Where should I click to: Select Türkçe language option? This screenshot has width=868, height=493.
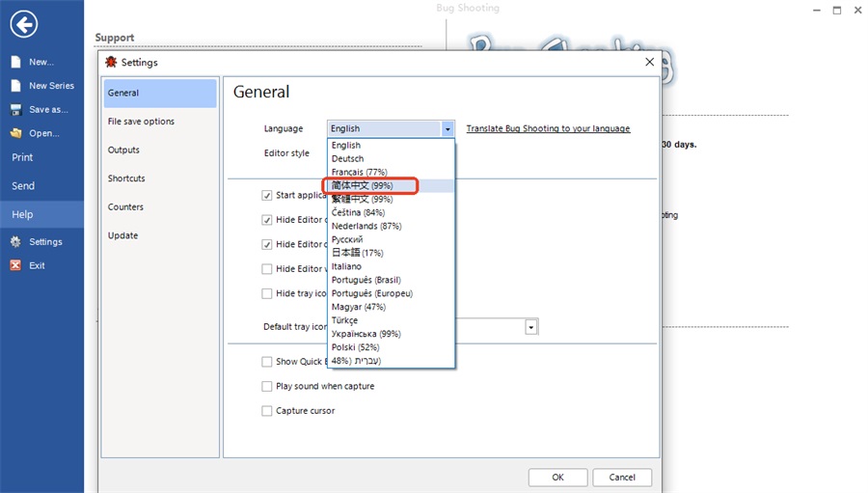point(391,320)
